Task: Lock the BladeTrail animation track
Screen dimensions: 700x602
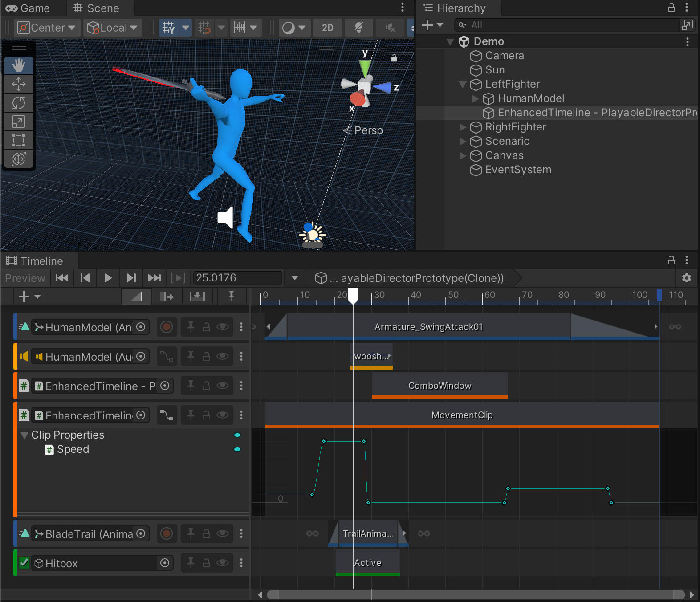Action: (207, 534)
